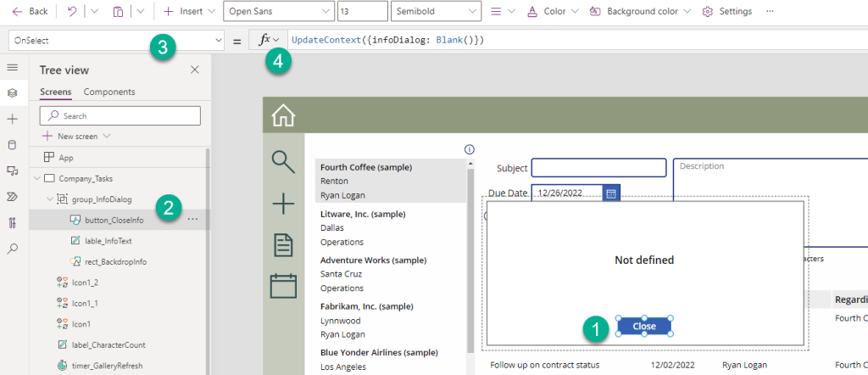The height and width of the screenshot is (375, 868).
Task: Click the Paste clipboard icon
Action: [x=118, y=11]
